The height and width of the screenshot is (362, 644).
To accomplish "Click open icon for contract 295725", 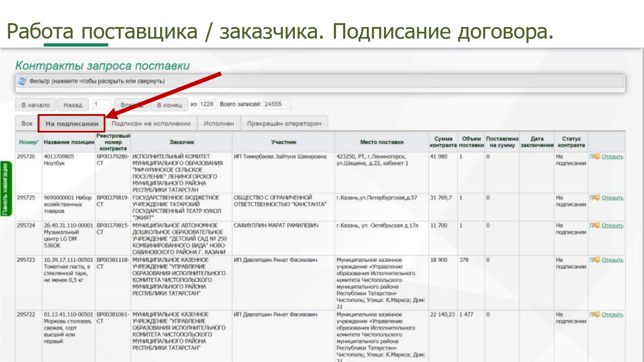I will (x=595, y=198).
